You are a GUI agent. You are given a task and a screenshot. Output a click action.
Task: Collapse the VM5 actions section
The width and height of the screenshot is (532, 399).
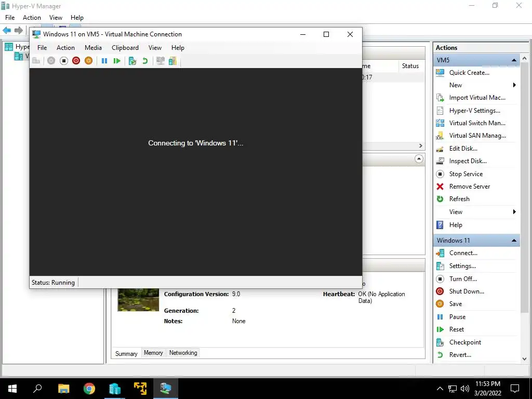click(514, 60)
